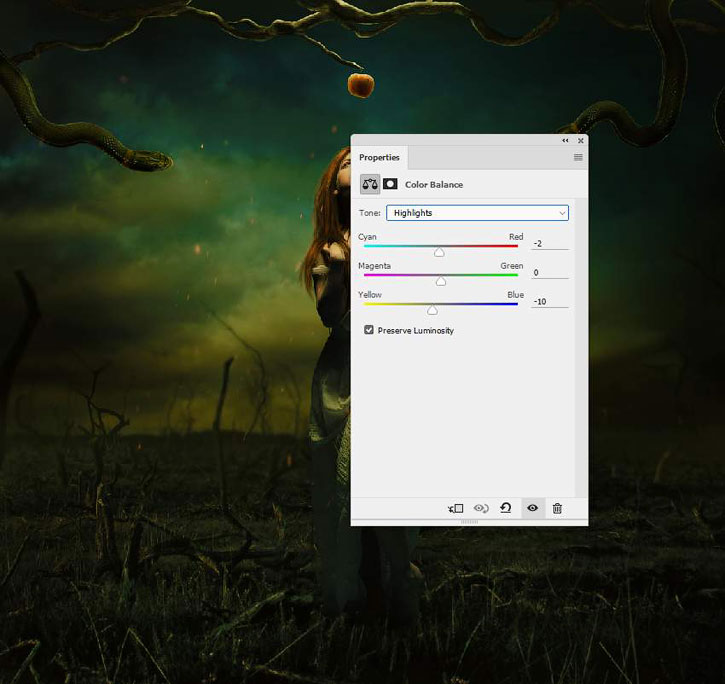
Task: Select the layer mask icon in Properties
Action: click(x=390, y=184)
